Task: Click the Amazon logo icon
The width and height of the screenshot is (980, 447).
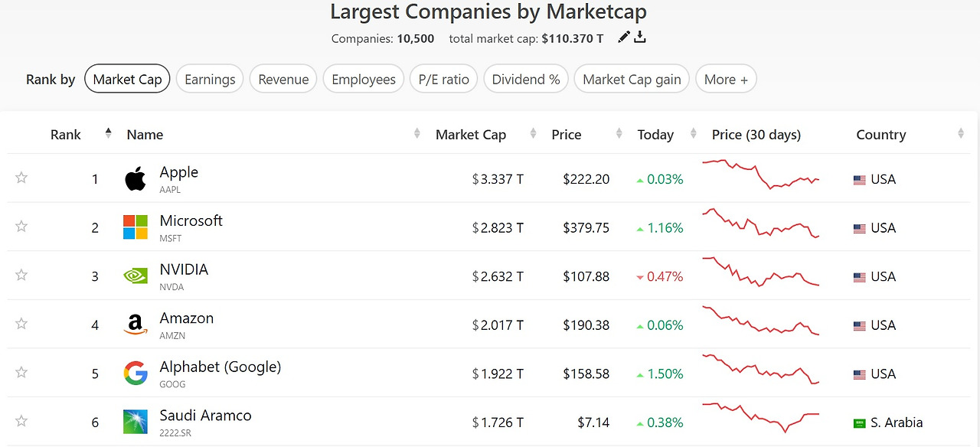Action: click(x=136, y=325)
